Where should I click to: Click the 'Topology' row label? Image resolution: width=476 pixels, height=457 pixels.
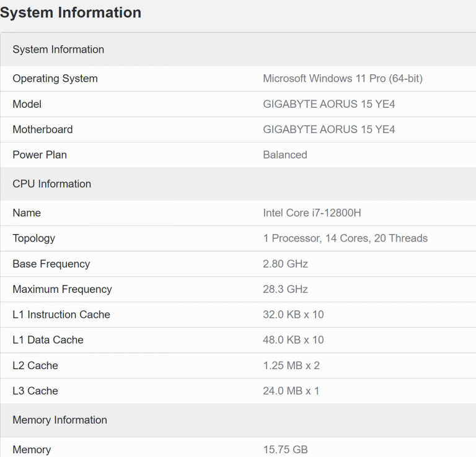coord(34,238)
